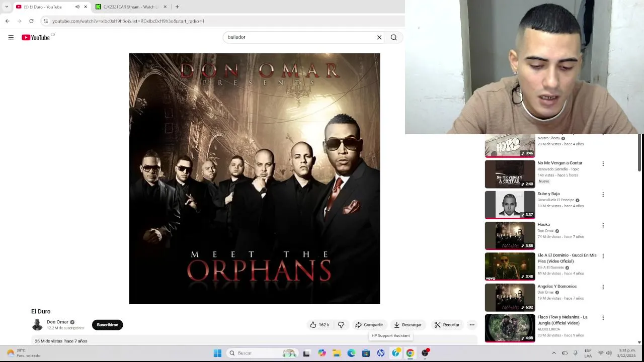Play Angeles Y Demonios video
This screenshot has width=644, height=362.
(510, 297)
